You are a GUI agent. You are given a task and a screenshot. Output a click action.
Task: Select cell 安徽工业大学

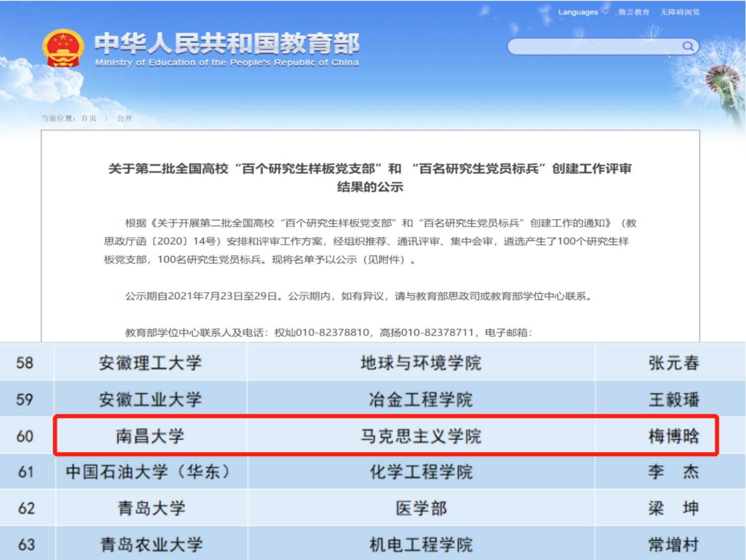[150, 399]
